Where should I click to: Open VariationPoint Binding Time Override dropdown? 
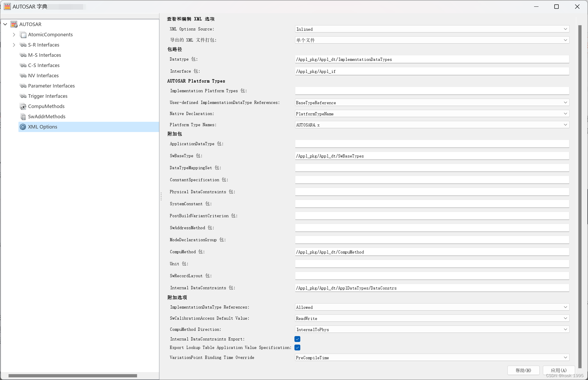432,357
